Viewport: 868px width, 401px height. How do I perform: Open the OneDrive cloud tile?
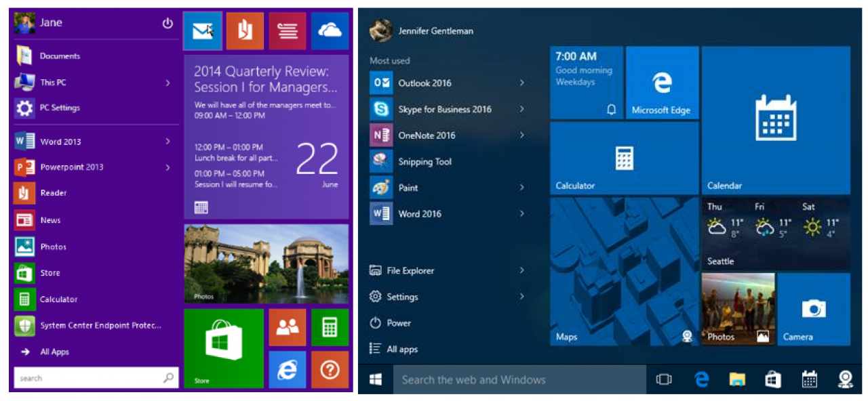(330, 30)
